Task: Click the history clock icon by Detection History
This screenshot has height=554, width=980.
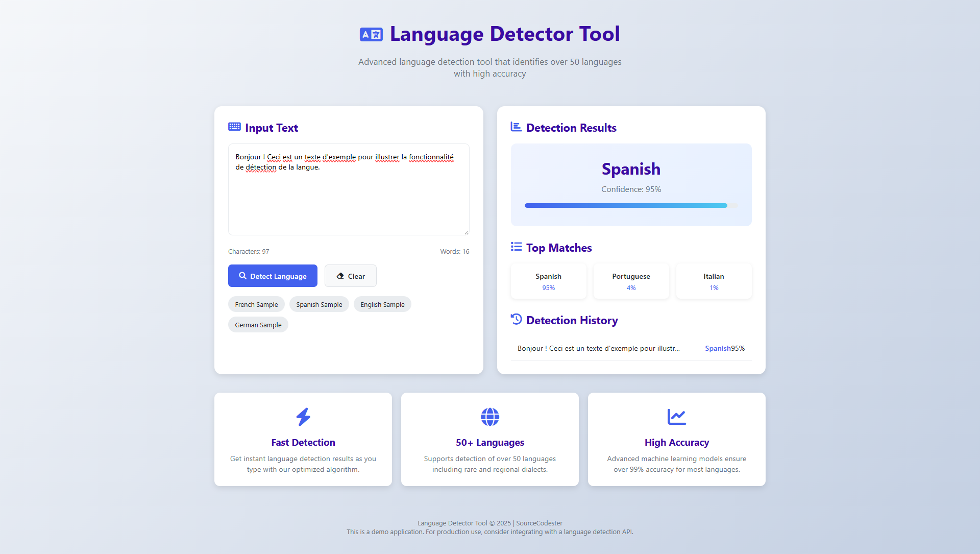Action: click(516, 319)
